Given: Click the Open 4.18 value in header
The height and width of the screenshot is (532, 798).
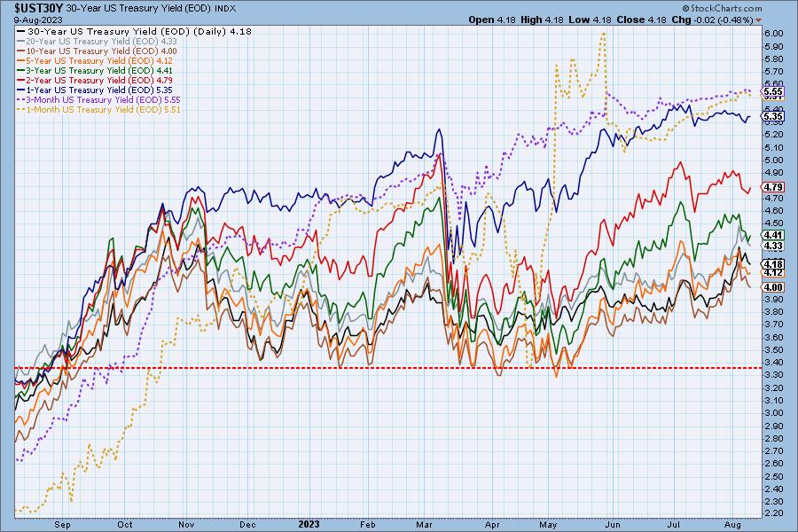Looking at the screenshot, I should point(491,20).
